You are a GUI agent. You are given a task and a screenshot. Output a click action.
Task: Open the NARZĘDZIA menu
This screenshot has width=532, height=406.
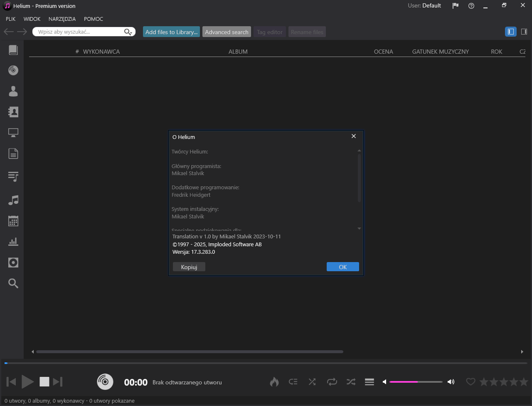tap(62, 19)
